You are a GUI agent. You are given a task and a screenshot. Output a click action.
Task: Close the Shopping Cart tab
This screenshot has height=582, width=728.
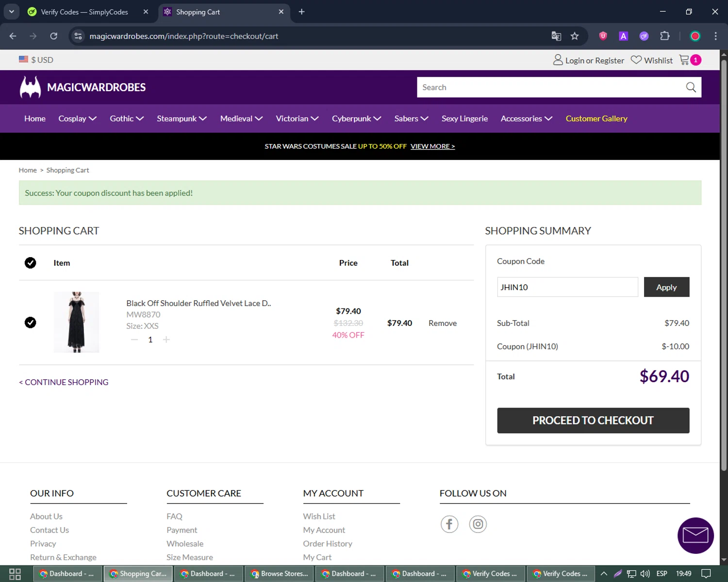[x=281, y=12]
